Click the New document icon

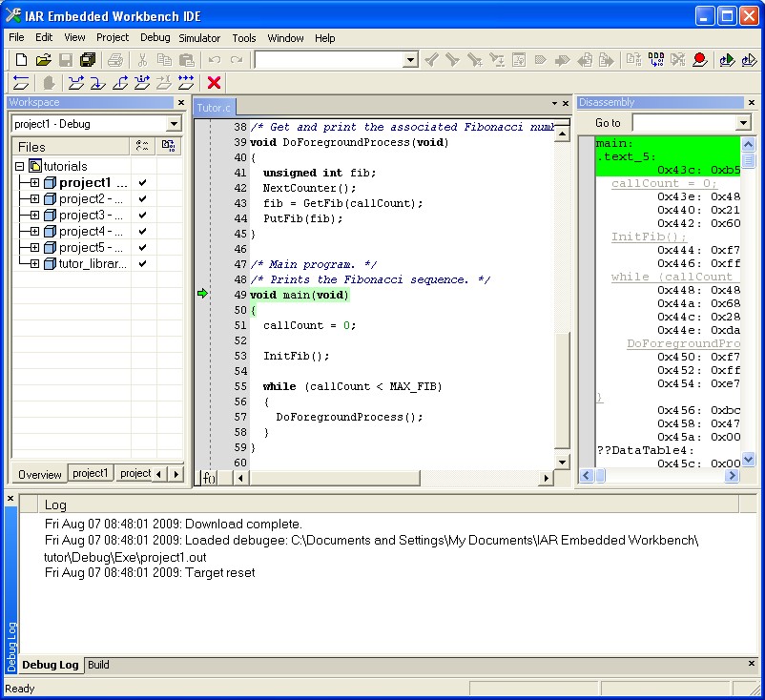coord(21,60)
